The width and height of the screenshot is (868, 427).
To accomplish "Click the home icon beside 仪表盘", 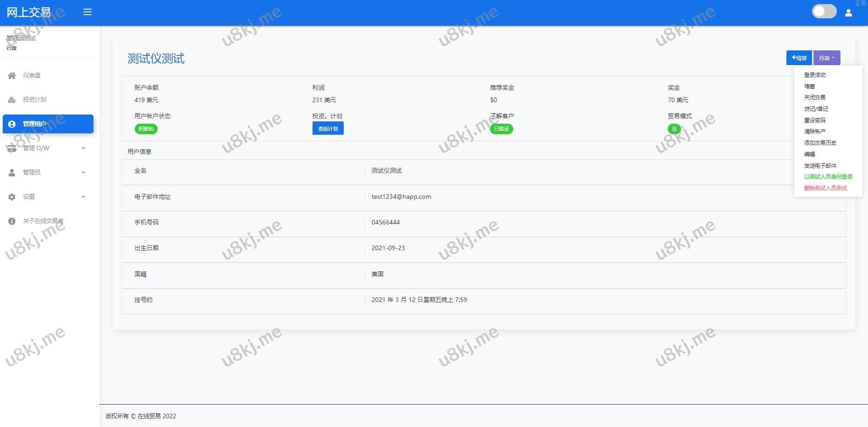I will coord(12,76).
